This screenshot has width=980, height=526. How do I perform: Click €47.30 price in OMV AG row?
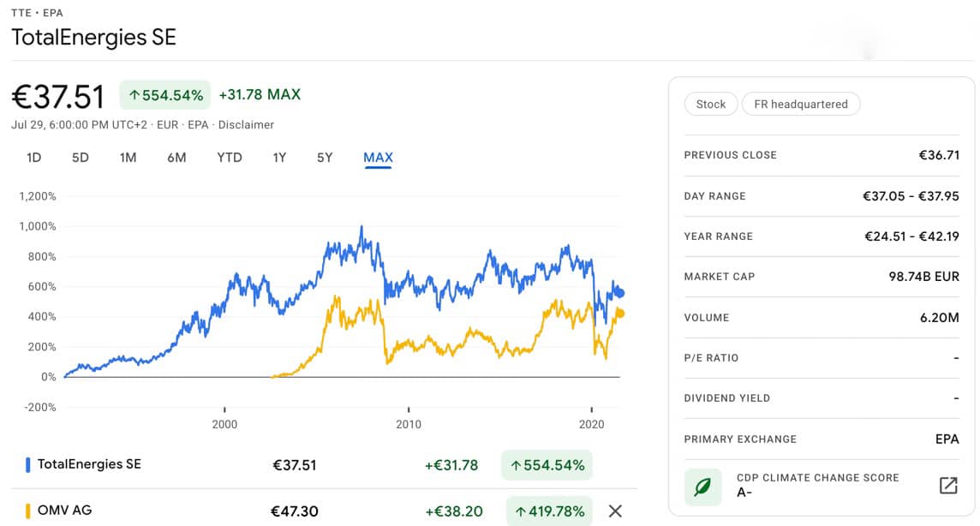tap(295, 511)
